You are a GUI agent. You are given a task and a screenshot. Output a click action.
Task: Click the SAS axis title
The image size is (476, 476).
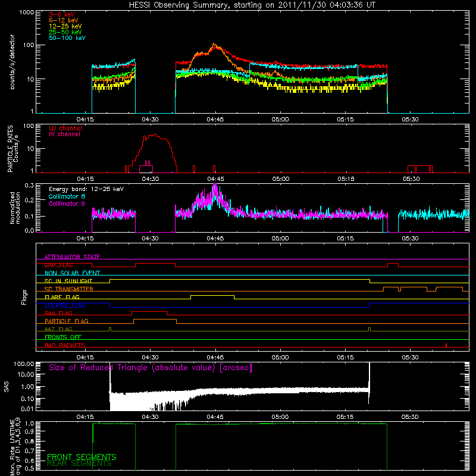tap(7, 386)
